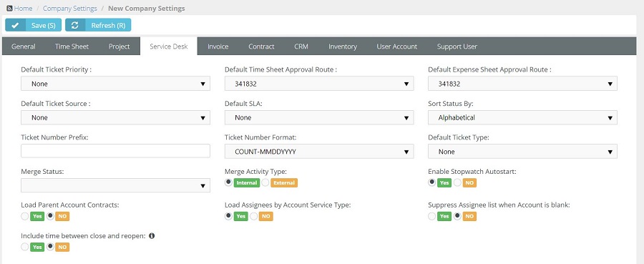Screen dimensions: 644x264
Task: Open Default Ticket Source dropdown
Action: coord(115,117)
